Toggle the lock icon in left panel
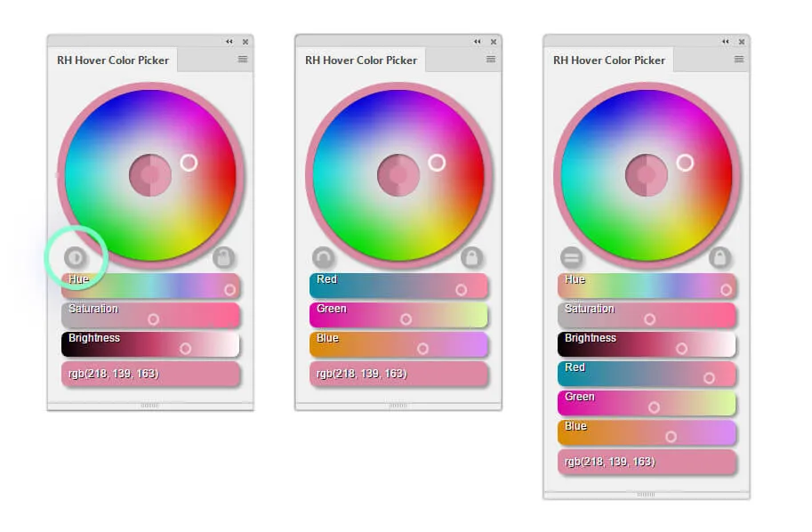 coord(224,258)
